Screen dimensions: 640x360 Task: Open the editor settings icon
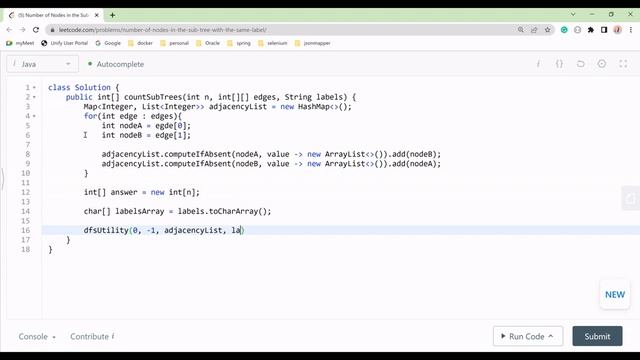(602, 64)
